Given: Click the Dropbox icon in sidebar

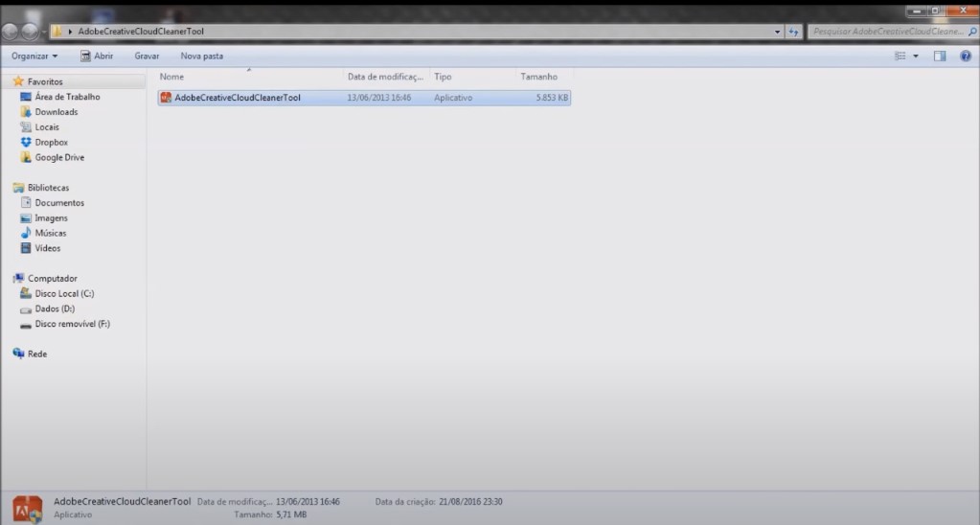Looking at the screenshot, I should click(x=26, y=142).
